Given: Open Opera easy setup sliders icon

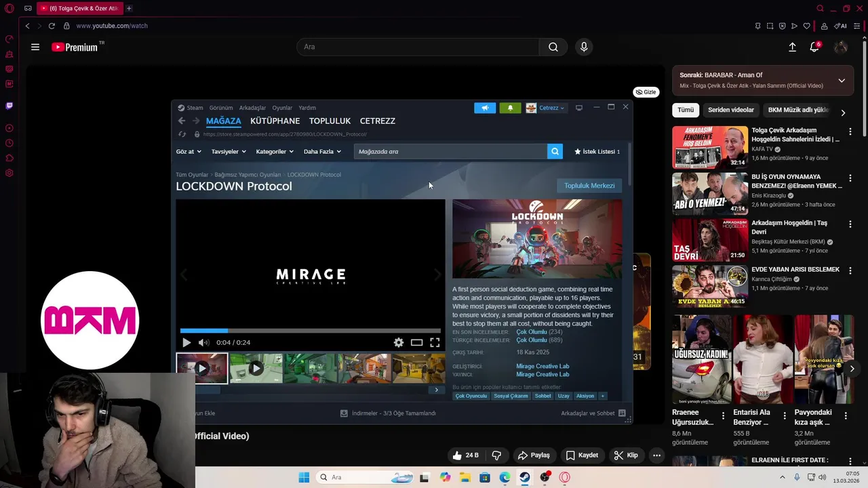Looking at the screenshot, I should (x=857, y=26).
